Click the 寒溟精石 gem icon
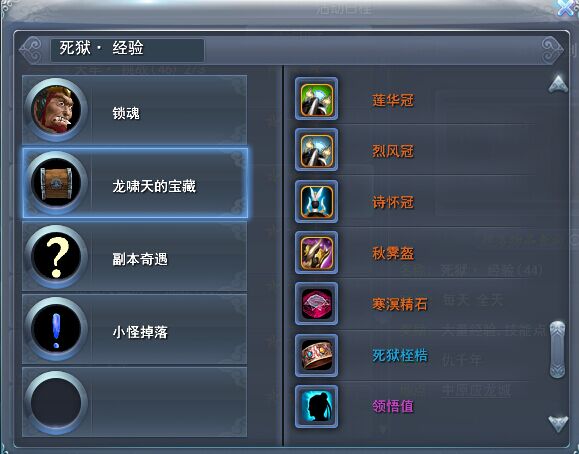579x454 pixels. (316, 304)
